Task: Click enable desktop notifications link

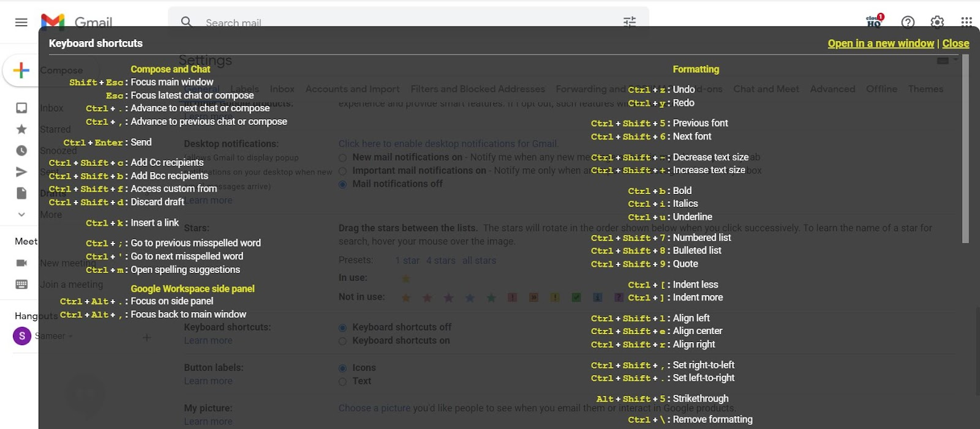Action: point(448,144)
